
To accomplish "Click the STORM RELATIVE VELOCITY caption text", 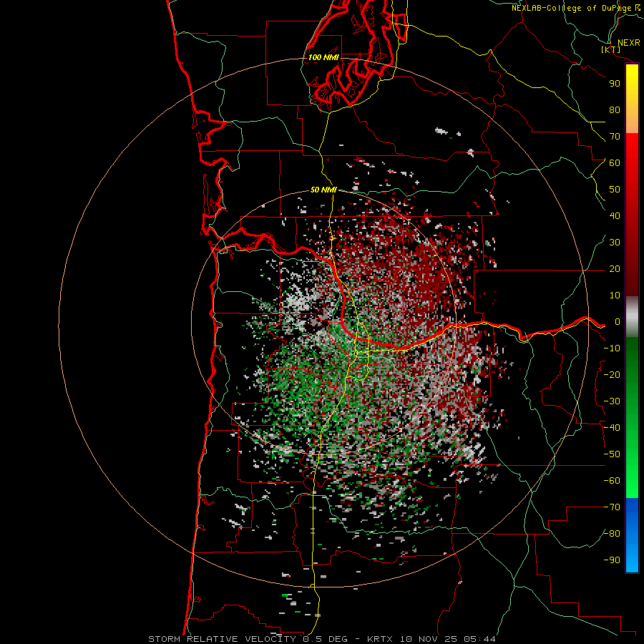I will 222,639.
